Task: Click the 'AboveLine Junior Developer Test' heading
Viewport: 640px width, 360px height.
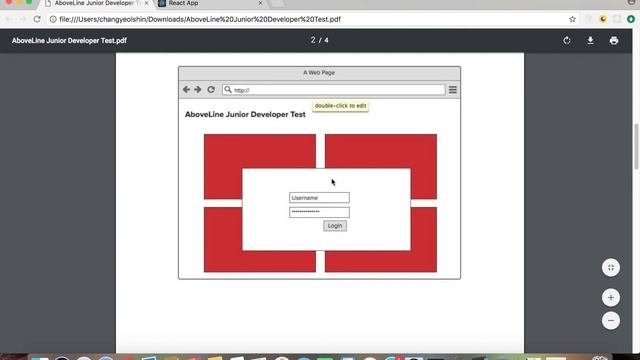Action: 245,115
